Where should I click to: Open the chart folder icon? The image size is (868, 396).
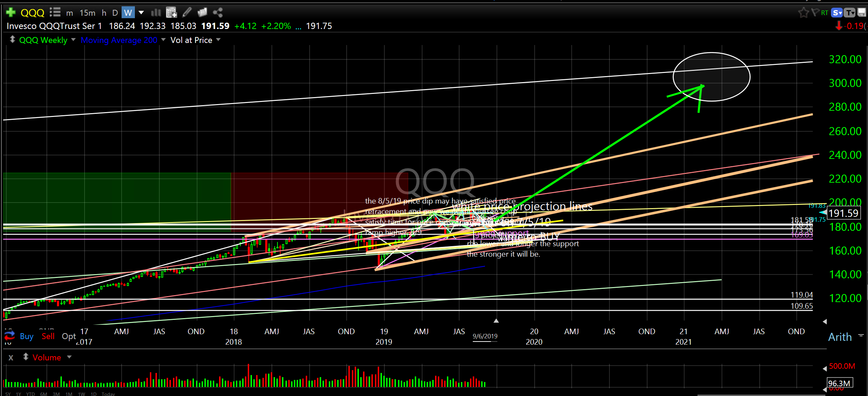point(202,13)
